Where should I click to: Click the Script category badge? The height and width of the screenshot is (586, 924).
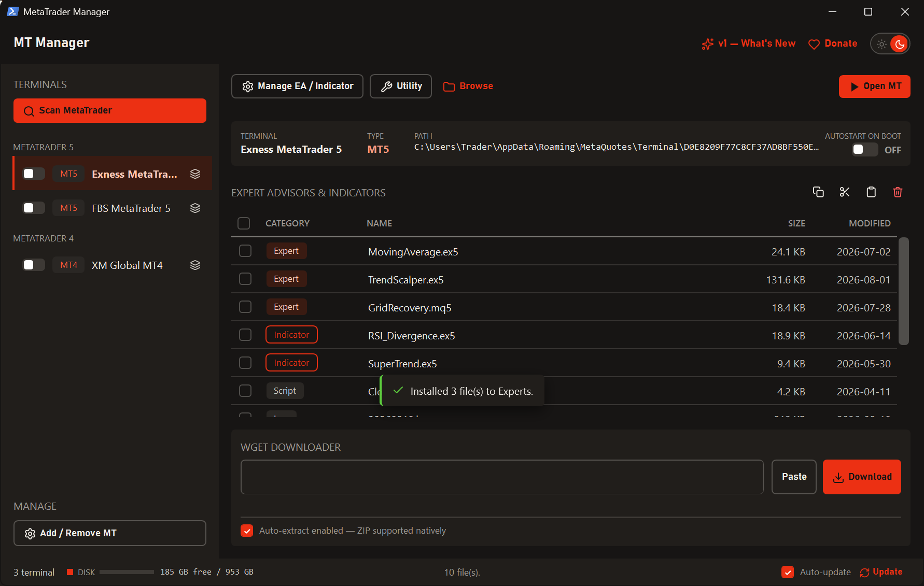(285, 391)
